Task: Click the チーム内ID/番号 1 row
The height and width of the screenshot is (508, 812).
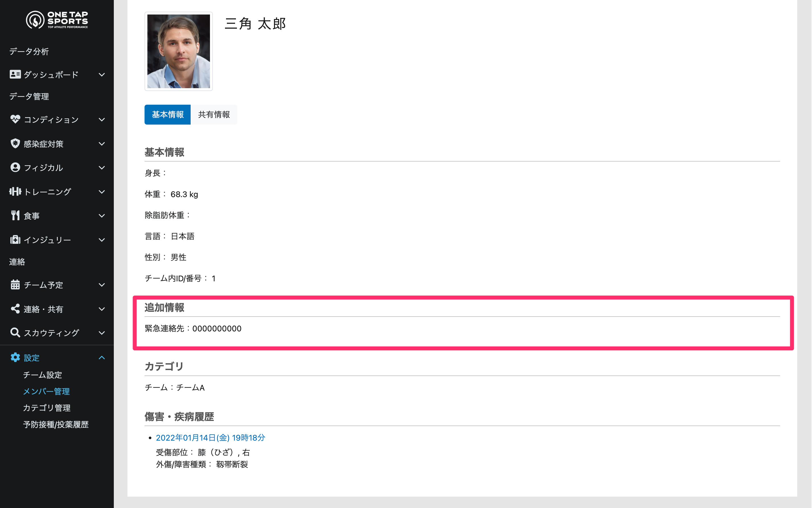Action: pos(180,278)
